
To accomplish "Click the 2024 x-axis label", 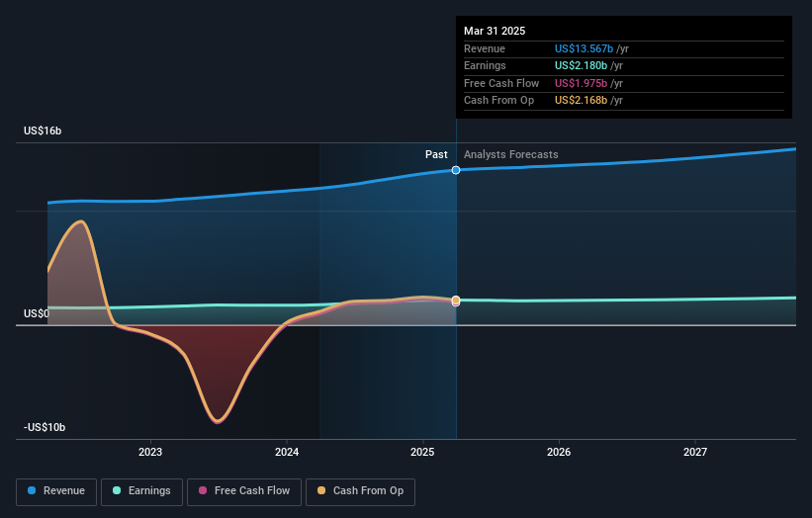I will 287,453.
